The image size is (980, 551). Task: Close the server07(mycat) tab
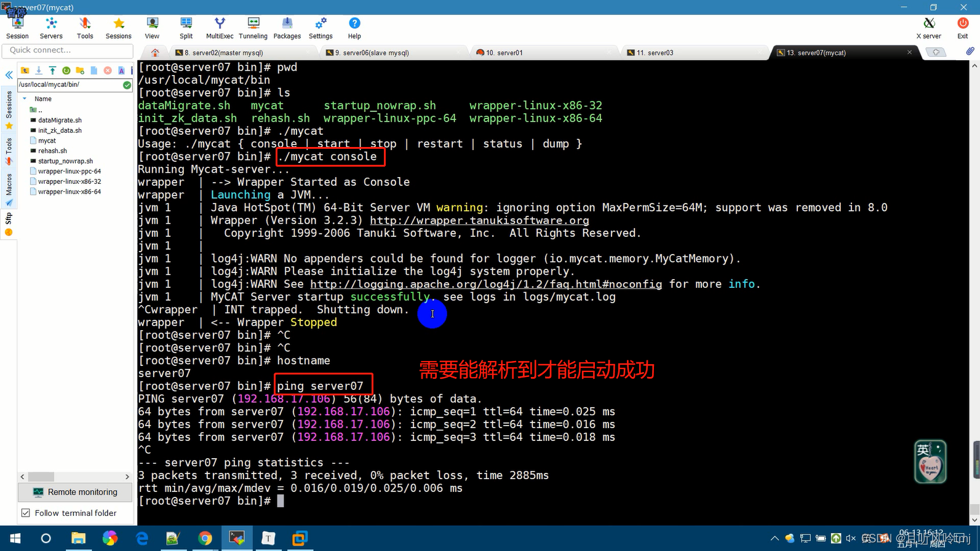click(x=910, y=52)
